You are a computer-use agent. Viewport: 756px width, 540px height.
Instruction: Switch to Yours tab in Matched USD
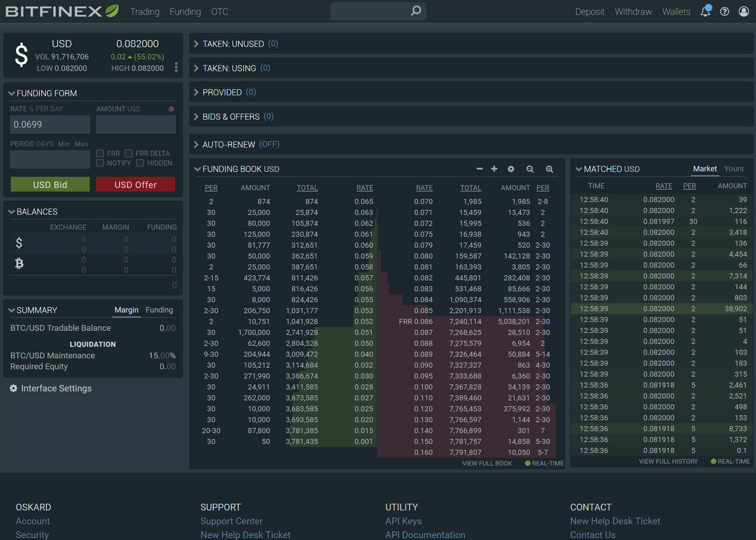click(x=734, y=169)
